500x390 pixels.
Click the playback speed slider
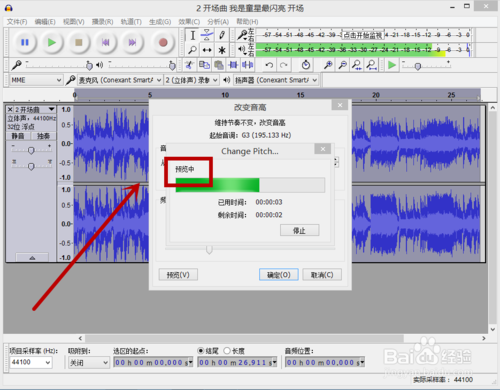pyautogui.click(x=426, y=65)
